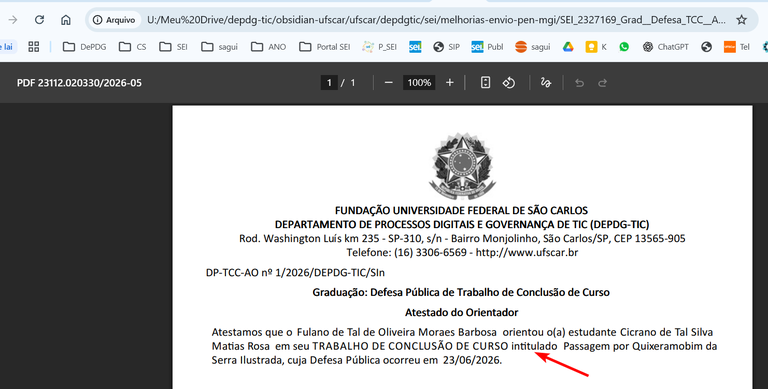The image size is (768, 389).
Task: Click the Brazilian coat of arms image
Action: coord(462,165)
